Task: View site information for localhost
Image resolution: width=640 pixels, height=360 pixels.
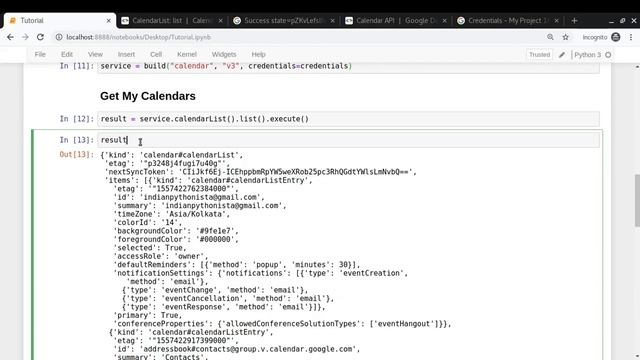Action: (x=59, y=37)
